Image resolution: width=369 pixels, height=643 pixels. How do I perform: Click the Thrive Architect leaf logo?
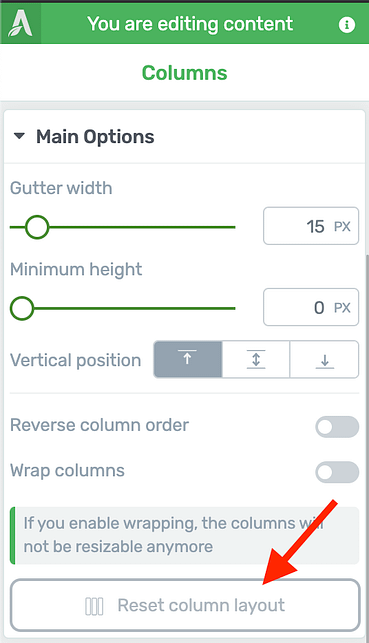point(20,23)
